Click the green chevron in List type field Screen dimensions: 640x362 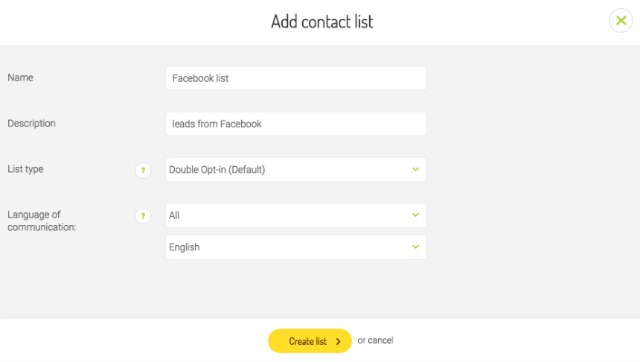416,169
